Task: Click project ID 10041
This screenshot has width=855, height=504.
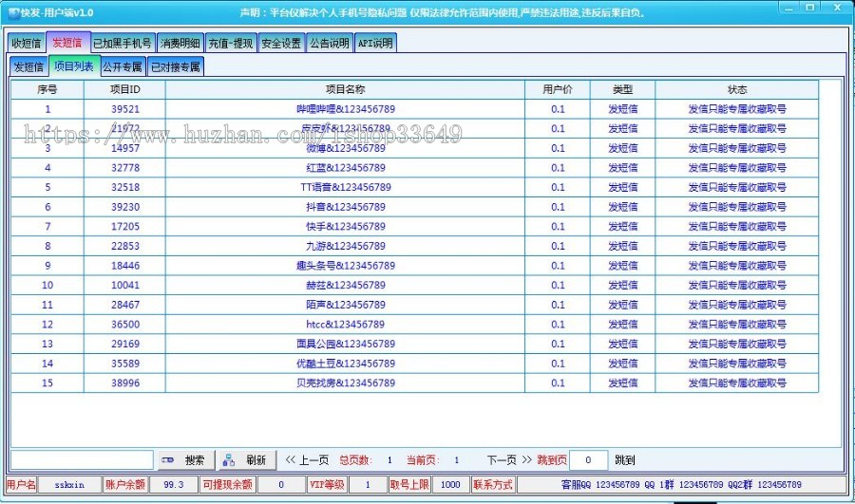Action: [x=125, y=286]
